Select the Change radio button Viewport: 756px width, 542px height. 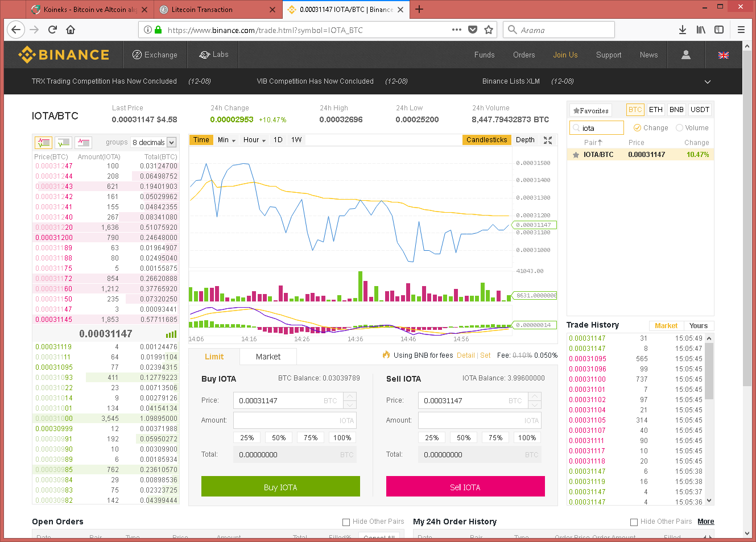click(x=638, y=128)
